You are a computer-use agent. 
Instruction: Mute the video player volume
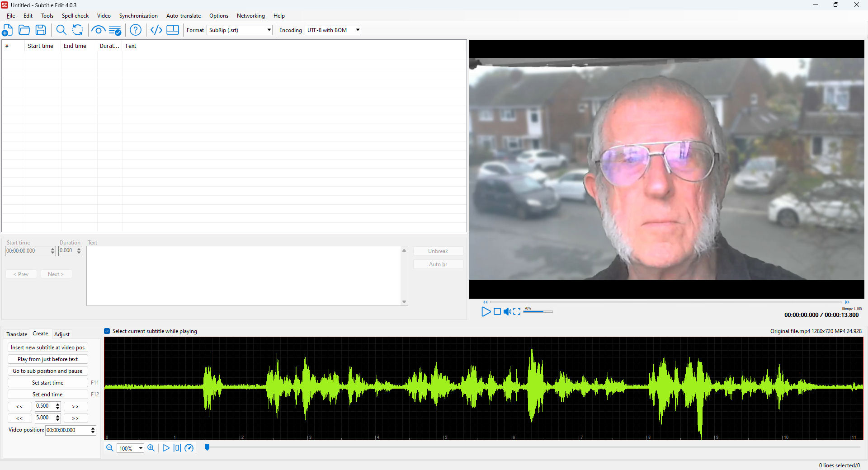pyautogui.click(x=507, y=311)
